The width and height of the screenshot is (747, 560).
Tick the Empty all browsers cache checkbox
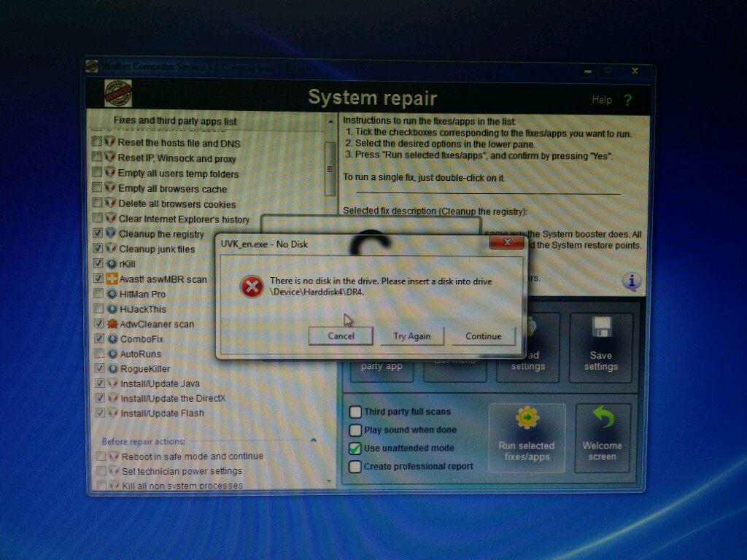(x=97, y=187)
